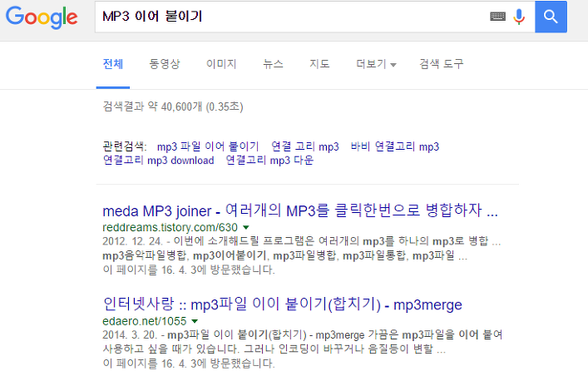
Task: Expand arrow beside edaero.net/1055
Action: (x=195, y=321)
